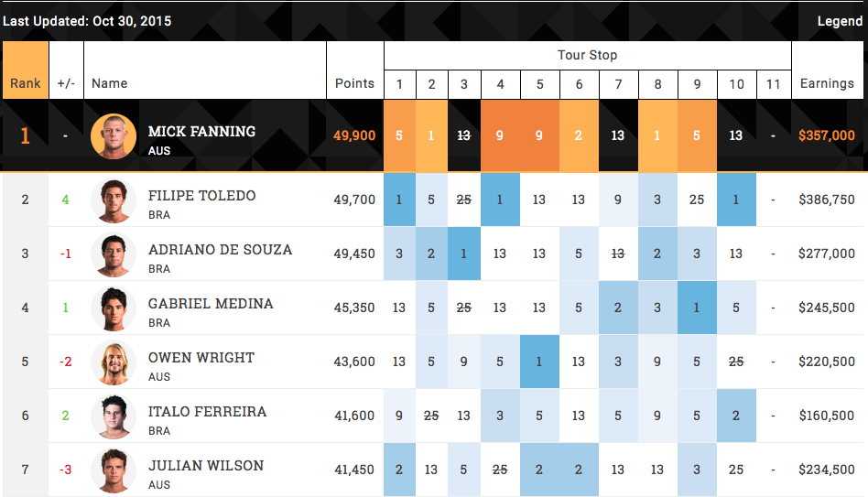Click Mick Fanning's profile photo
This screenshot has width=868, height=497.
click(x=114, y=136)
